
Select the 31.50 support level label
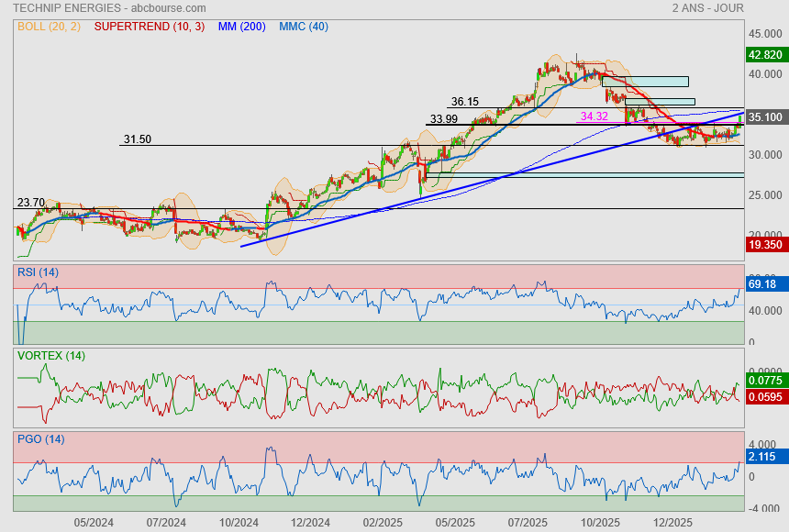coord(137,139)
